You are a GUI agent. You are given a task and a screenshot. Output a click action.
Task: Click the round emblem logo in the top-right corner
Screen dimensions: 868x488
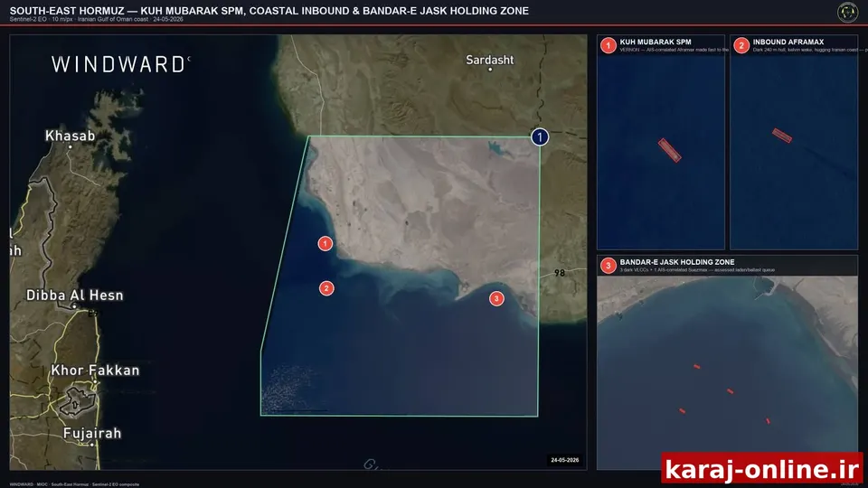pyautogui.click(x=847, y=12)
